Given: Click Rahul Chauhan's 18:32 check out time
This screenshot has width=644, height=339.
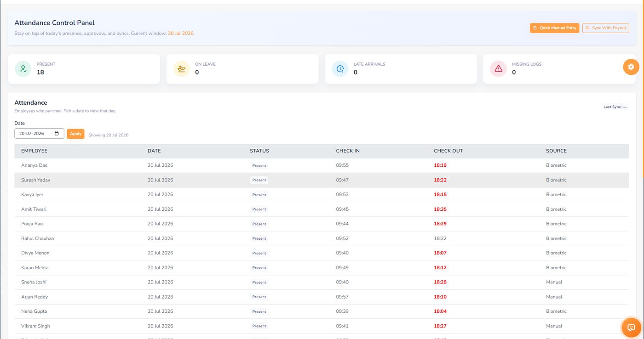Looking at the screenshot, I should (x=440, y=238).
